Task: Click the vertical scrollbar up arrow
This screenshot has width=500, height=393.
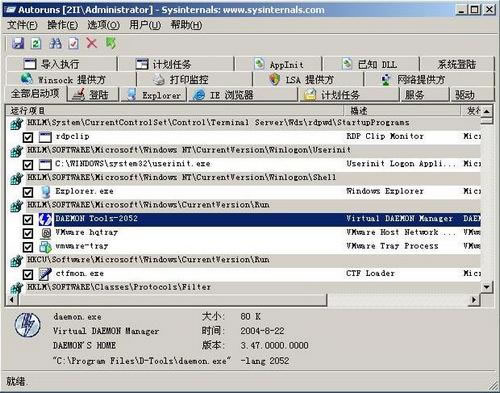Action: pyautogui.click(x=487, y=111)
